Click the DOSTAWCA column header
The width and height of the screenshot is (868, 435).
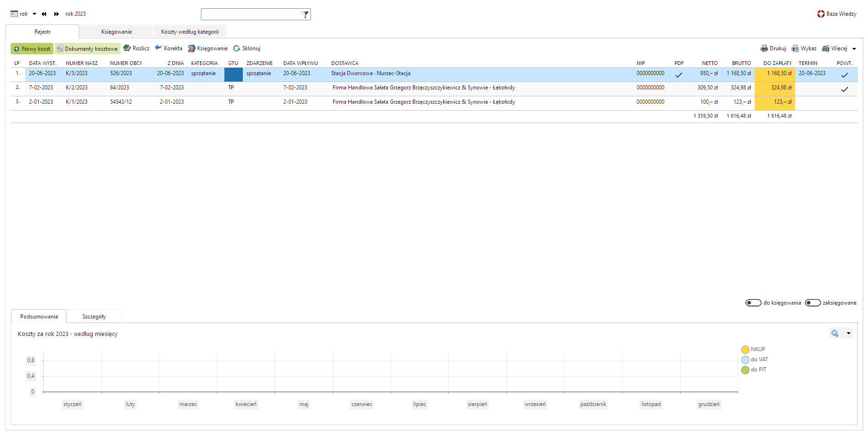[345, 63]
